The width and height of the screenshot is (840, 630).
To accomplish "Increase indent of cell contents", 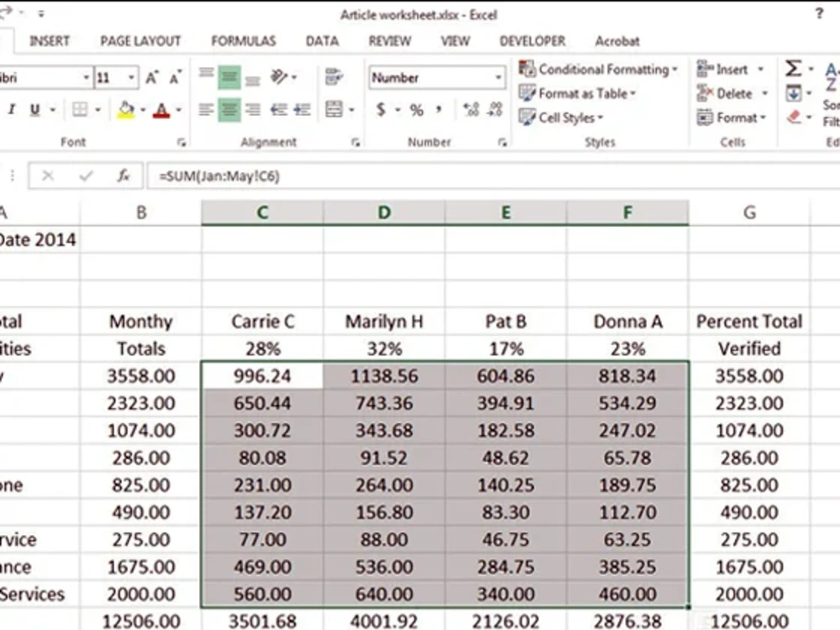I will point(302,110).
